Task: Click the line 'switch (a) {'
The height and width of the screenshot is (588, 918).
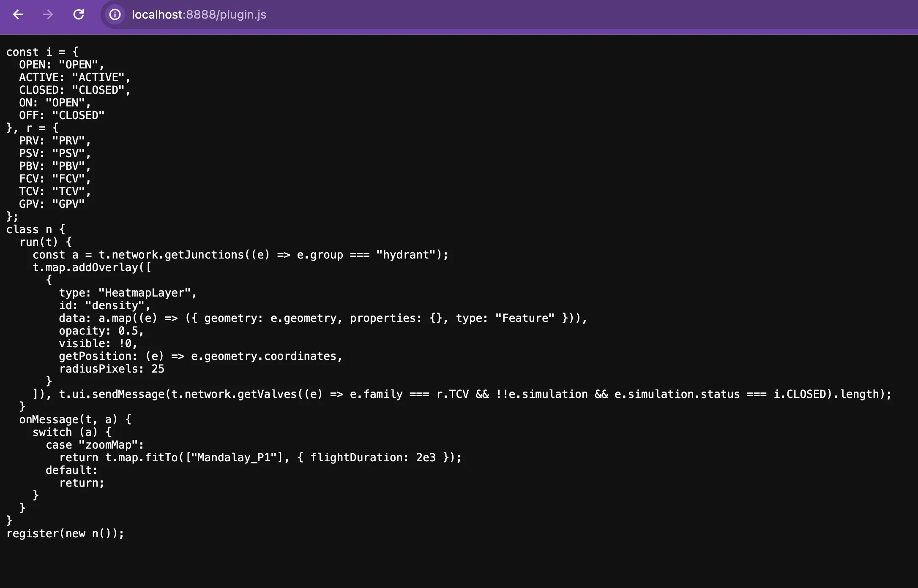Action: click(x=72, y=432)
